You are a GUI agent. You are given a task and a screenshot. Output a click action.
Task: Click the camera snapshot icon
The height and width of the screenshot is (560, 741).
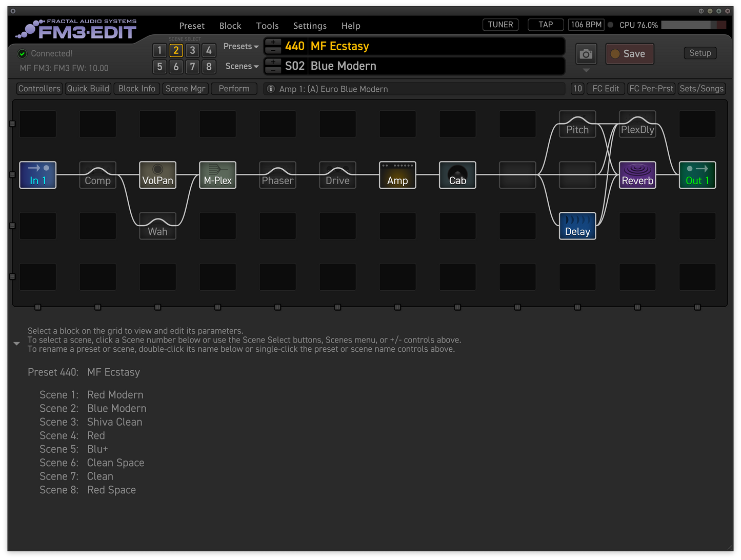tap(586, 53)
